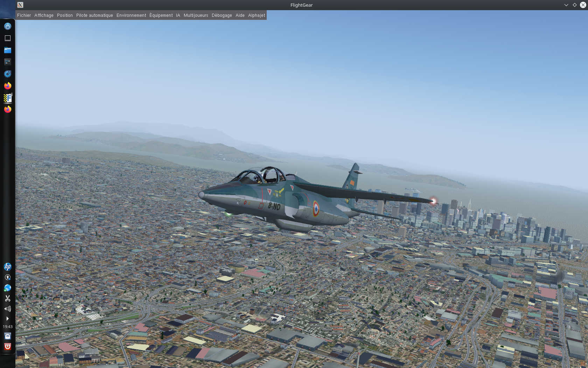Open the Équipement menu

(161, 15)
